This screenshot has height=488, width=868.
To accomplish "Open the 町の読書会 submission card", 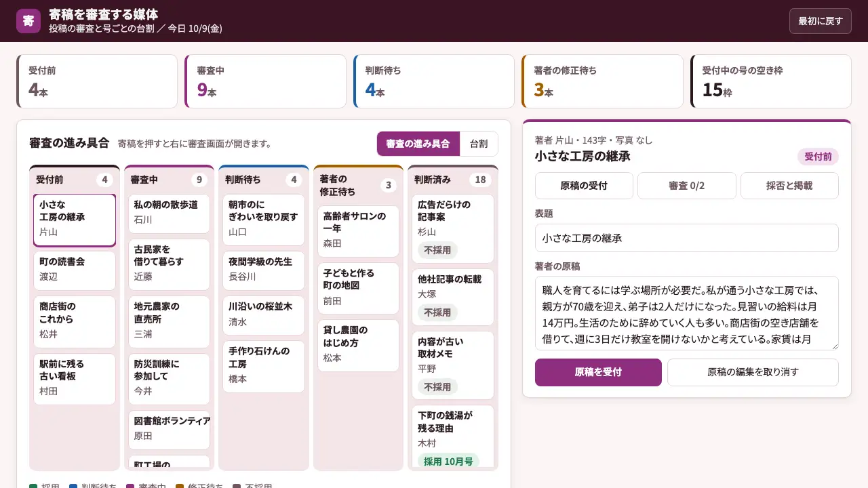I will [x=75, y=270].
